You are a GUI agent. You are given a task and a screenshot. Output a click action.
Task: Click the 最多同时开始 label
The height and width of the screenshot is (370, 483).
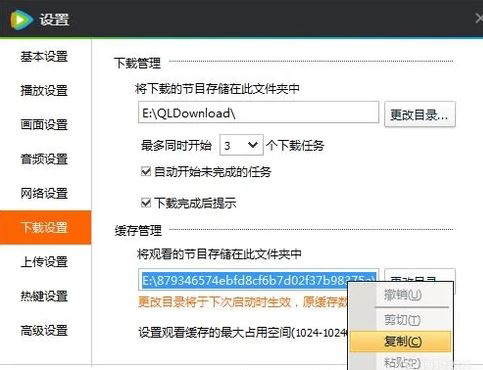click(176, 145)
